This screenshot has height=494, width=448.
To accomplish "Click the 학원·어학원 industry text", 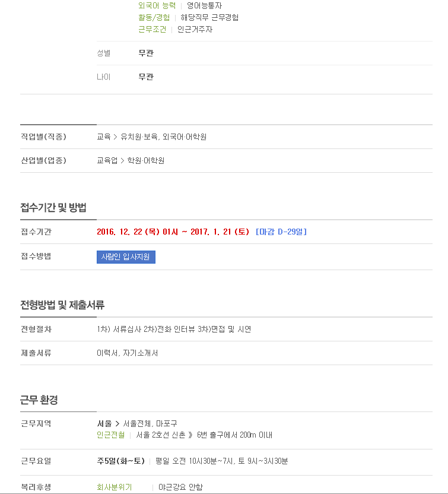I will click(146, 161).
